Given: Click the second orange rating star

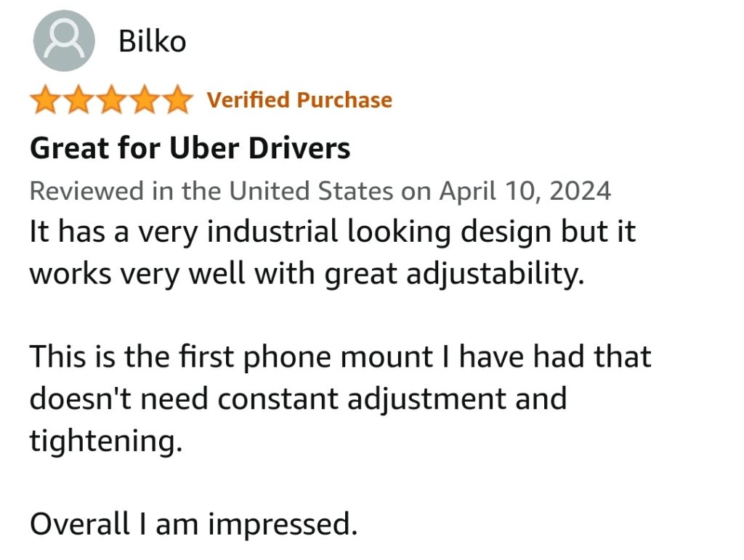Looking at the screenshot, I should click(78, 100).
